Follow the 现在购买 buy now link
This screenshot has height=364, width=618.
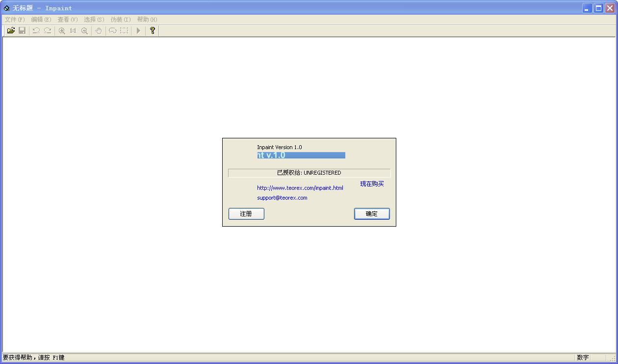[372, 184]
